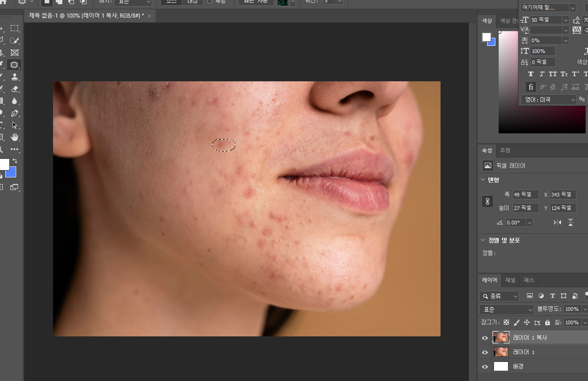Filter layers by type layers
The height and width of the screenshot is (381, 588).
(552, 296)
